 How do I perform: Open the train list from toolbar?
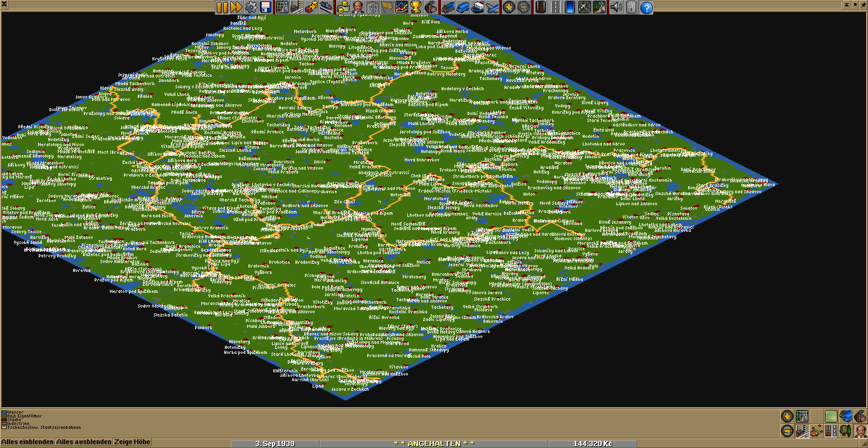[x=448, y=7]
